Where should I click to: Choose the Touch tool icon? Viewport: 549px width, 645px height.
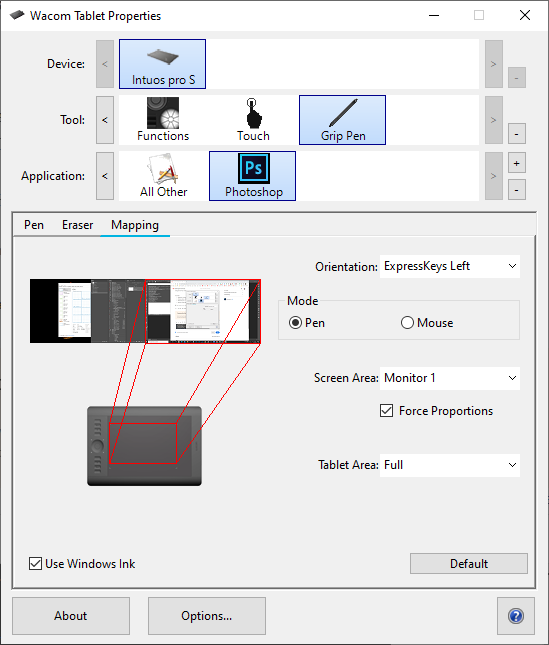click(x=253, y=120)
